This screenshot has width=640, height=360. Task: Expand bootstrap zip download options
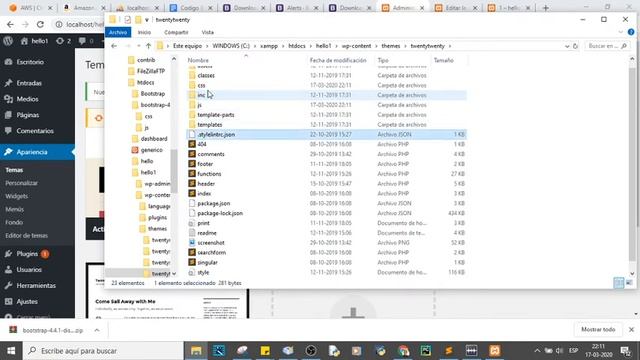tap(97, 330)
